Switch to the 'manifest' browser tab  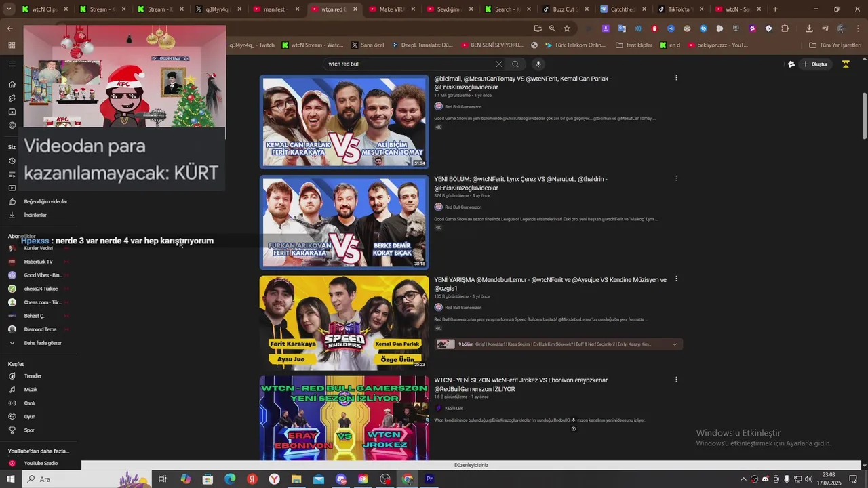coord(275,9)
